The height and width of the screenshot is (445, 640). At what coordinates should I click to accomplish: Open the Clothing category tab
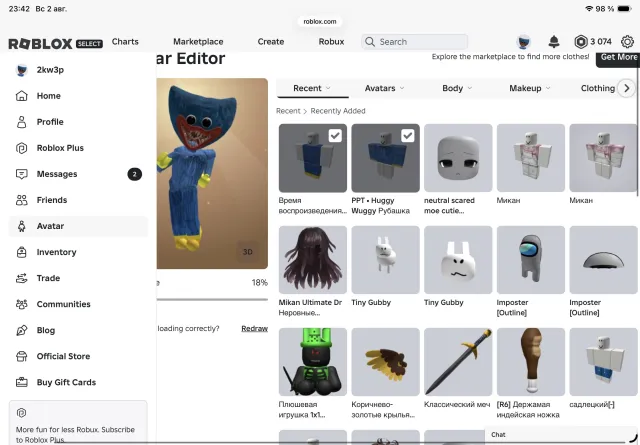coord(598,88)
